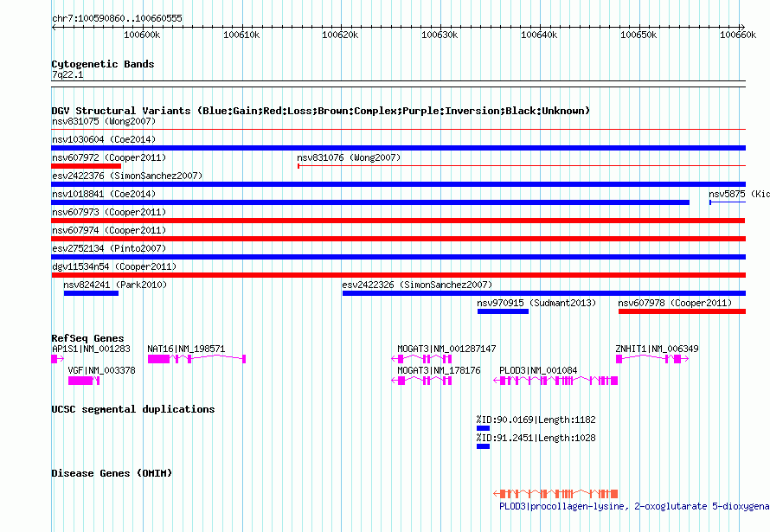This screenshot has height=532, width=770.
Task: Click the MOGAT3 NM_178176 transcript glyph
Action: pos(424,380)
